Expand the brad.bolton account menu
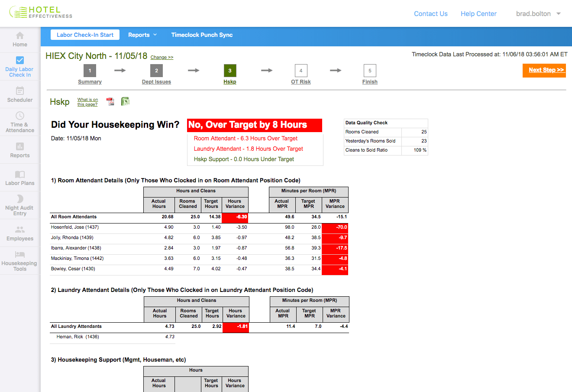The width and height of the screenshot is (572, 392). (x=538, y=13)
